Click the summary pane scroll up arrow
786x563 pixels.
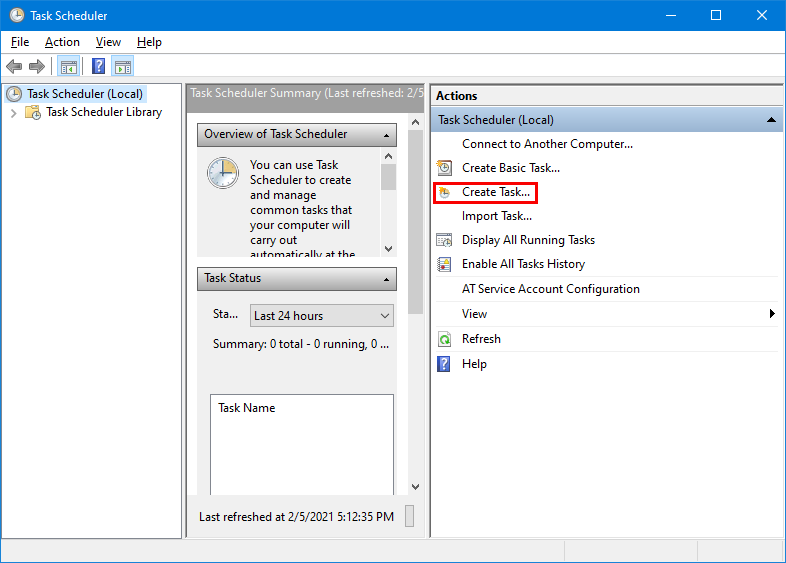point(415,122)
